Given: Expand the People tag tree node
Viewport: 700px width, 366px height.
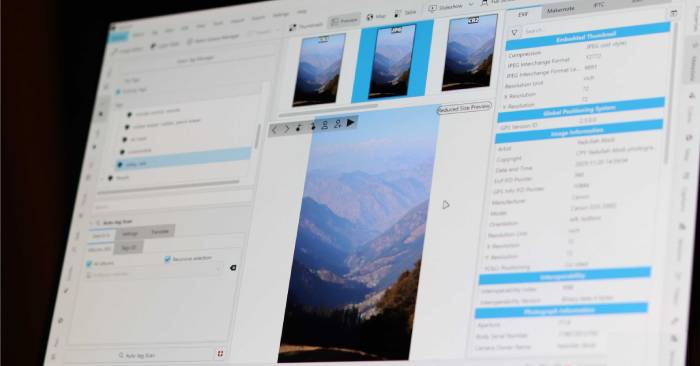Looking at the screenshot, I should pos(103,179).
